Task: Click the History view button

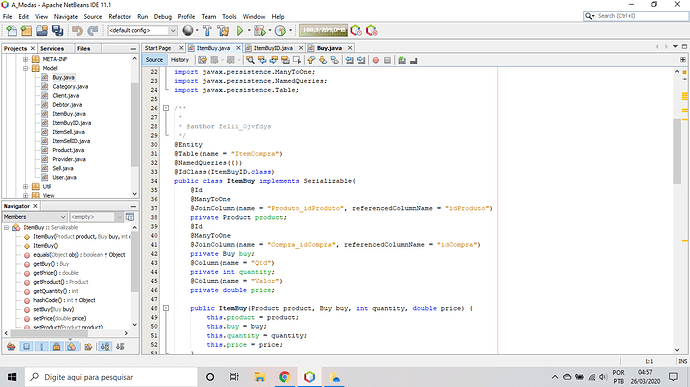Action: point(180,60)
